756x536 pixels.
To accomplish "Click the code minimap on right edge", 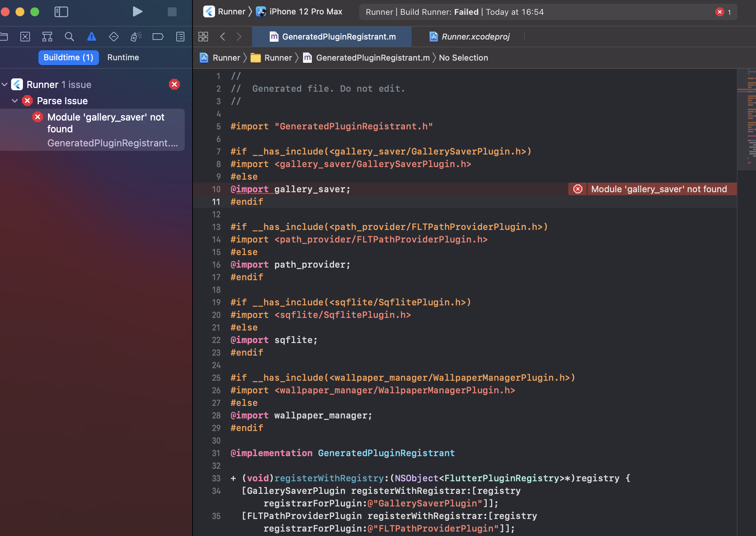I will click(751, 118).
